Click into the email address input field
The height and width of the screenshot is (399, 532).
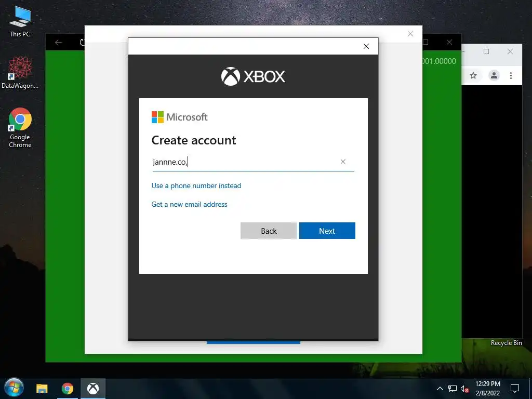253,162
